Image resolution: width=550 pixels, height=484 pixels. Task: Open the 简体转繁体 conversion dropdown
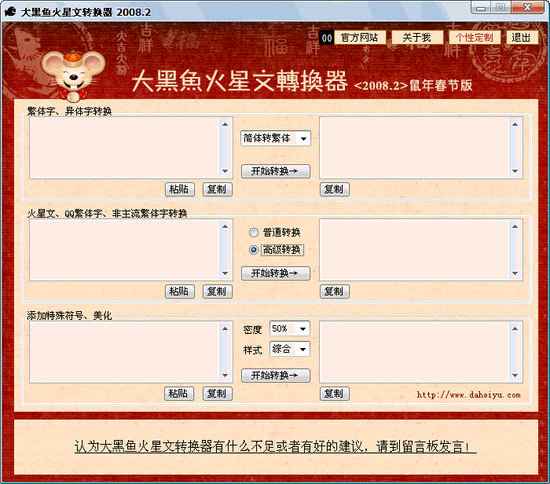(275, 138)
